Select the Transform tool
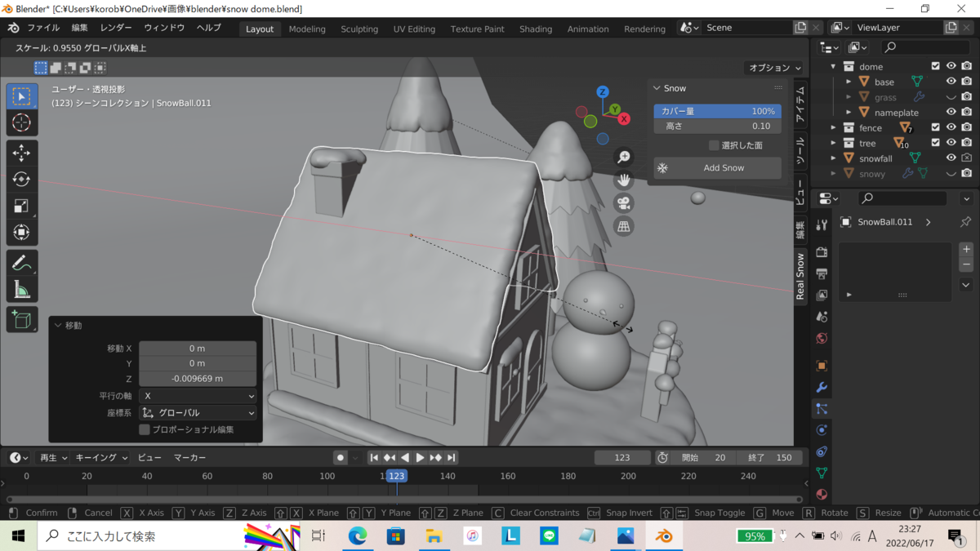 coord(22,233)
